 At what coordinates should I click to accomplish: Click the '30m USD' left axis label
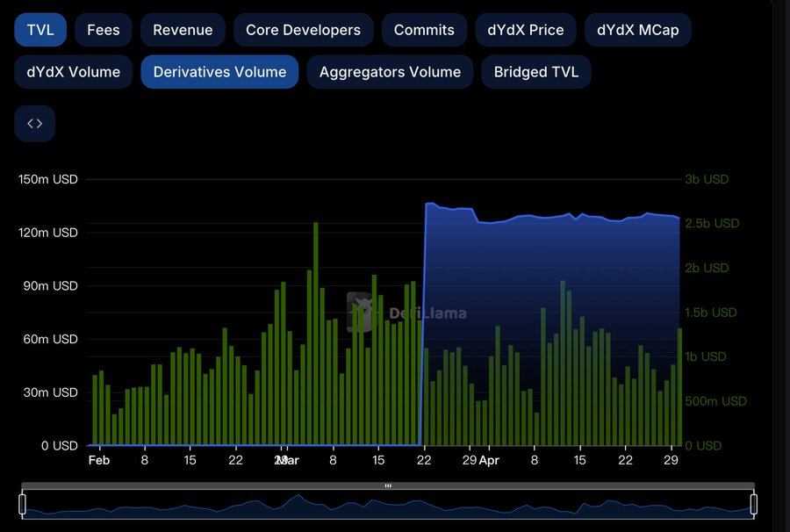tap(50, 392)
